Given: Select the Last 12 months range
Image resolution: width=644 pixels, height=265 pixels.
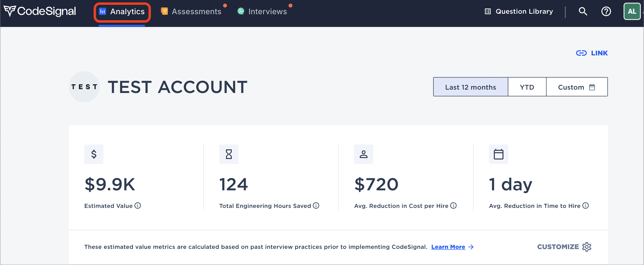Looking at the screenshot, I should coord(470,87).
